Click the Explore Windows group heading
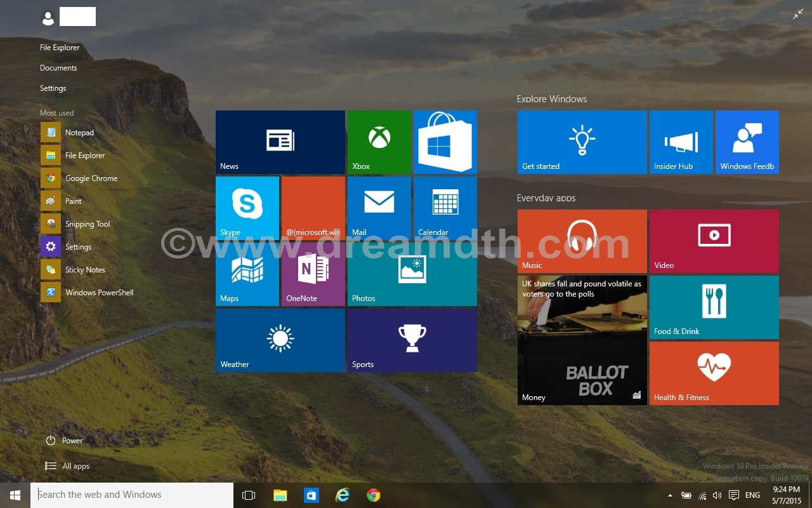Screen dimensions: 812x508 tap(552, 99)
